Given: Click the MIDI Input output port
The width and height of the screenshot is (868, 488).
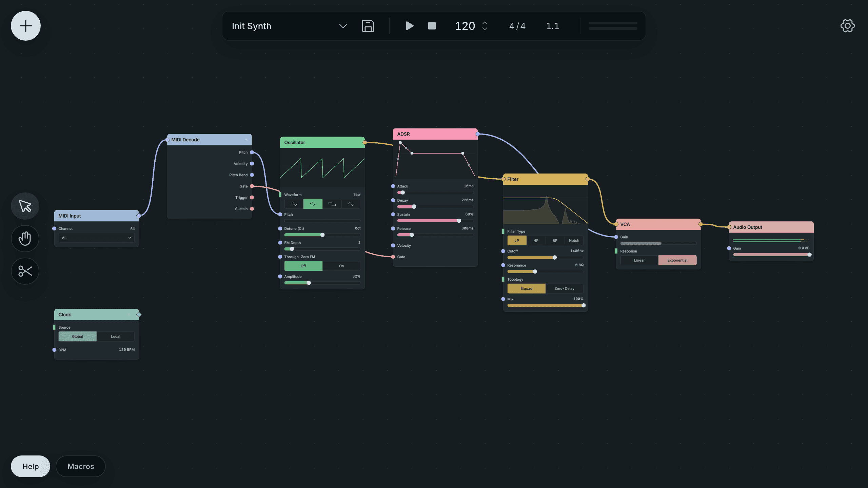Looking at the screenshot, I should click(x=139, y=216).
